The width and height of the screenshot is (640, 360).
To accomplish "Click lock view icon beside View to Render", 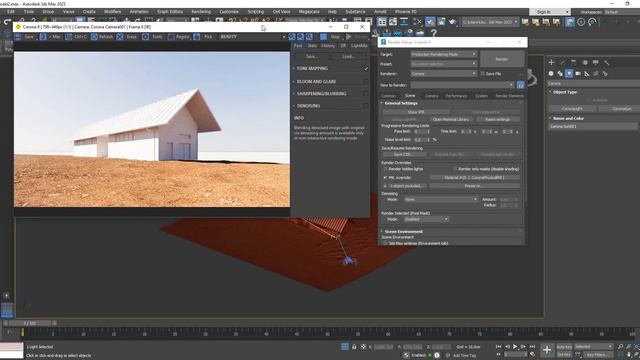I will pyautogui.click(x=520, y=85).
